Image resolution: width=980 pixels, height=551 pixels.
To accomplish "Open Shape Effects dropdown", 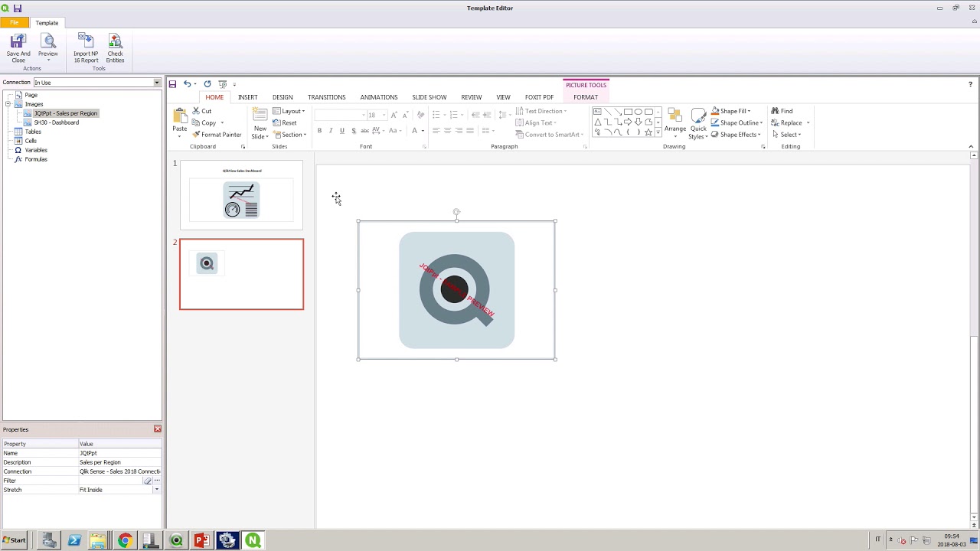I will pos(735,135).
